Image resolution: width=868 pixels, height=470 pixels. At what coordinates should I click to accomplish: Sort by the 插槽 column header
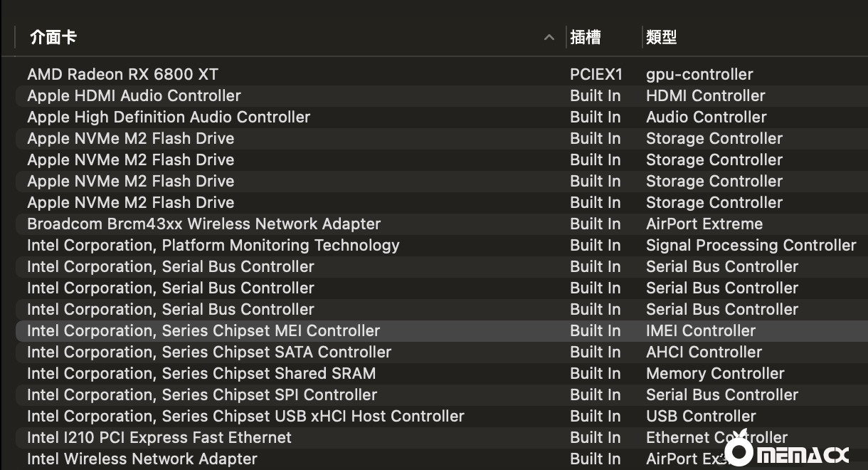point(586,37)
